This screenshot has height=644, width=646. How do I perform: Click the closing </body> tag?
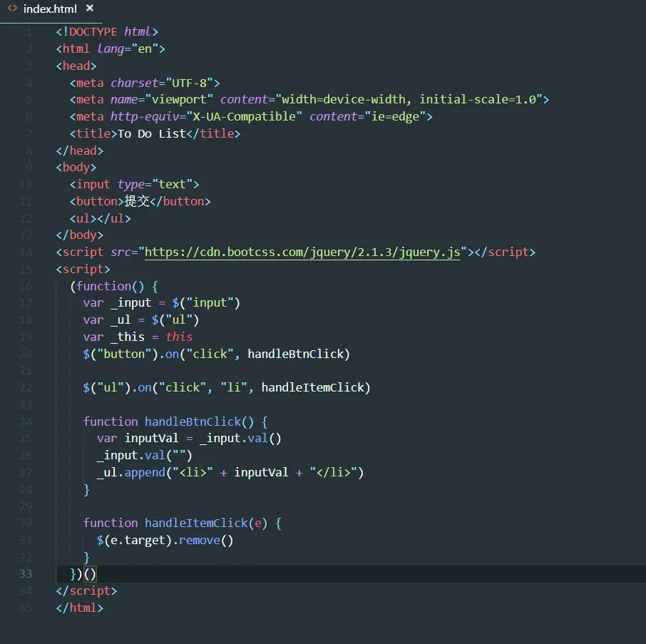80,235
